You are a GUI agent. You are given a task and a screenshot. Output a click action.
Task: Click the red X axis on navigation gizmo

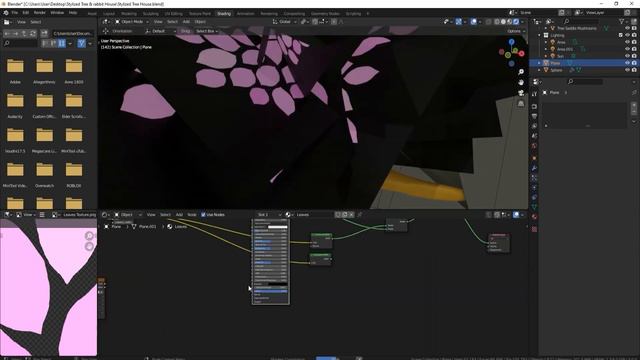pos(521,53)
